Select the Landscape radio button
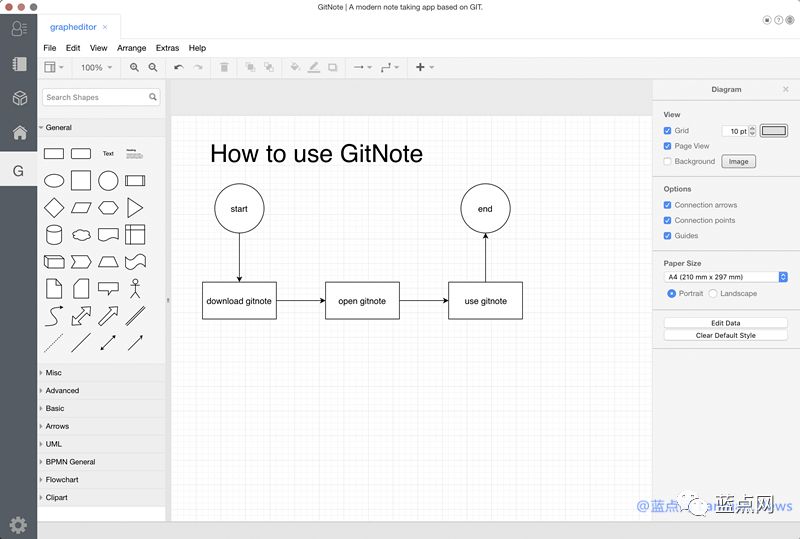 pyautogui.click(x=713, y=293)
